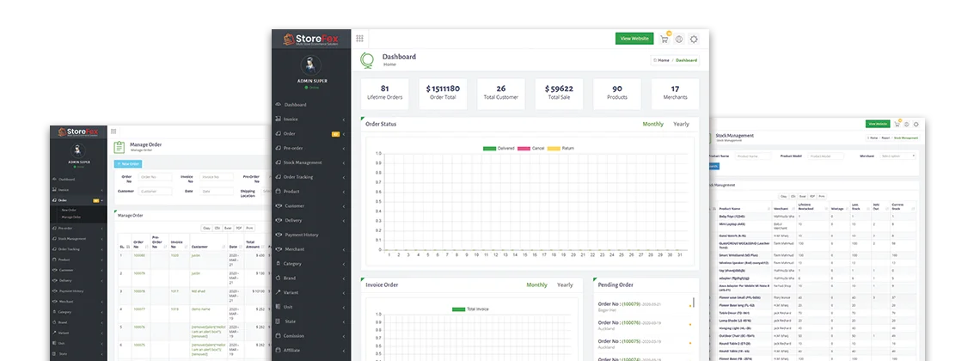980x361 pixels.
Task: Click the clipboard Manage Order page icon
Action: 119,147
